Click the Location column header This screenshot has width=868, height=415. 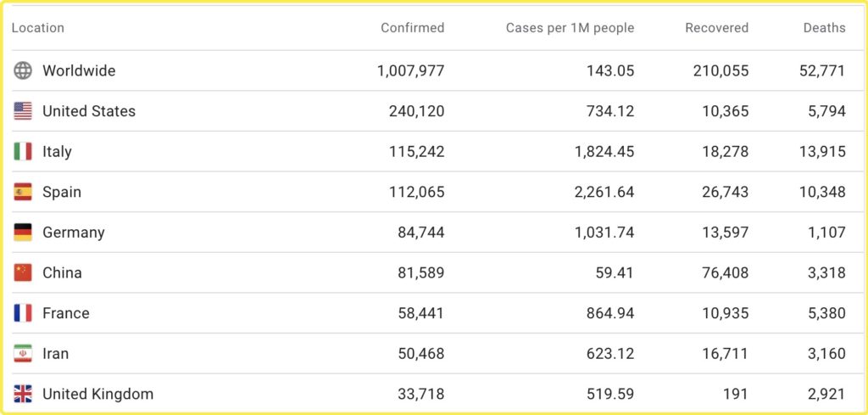click(38, 28)
